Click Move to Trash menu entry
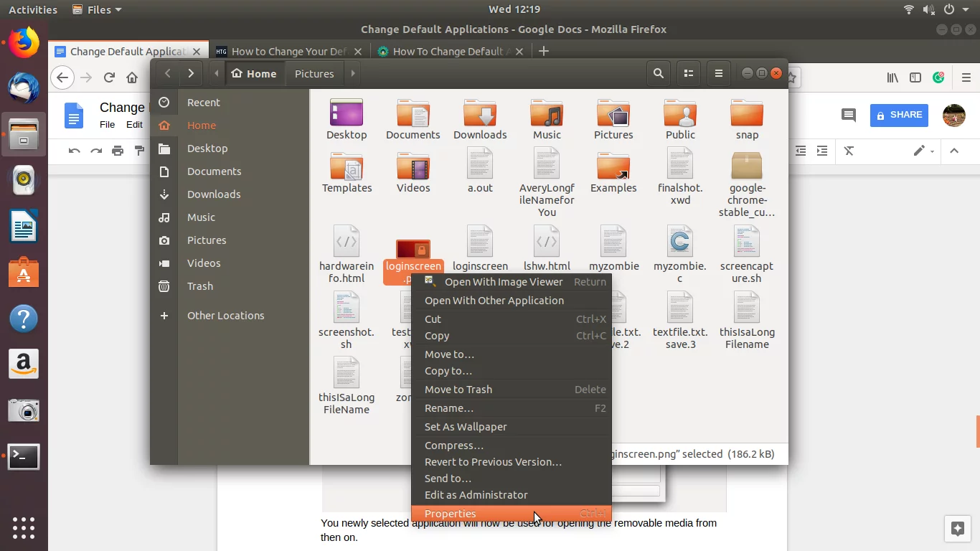This screenshot has height=551, width=980. click(x=458, y=390)
